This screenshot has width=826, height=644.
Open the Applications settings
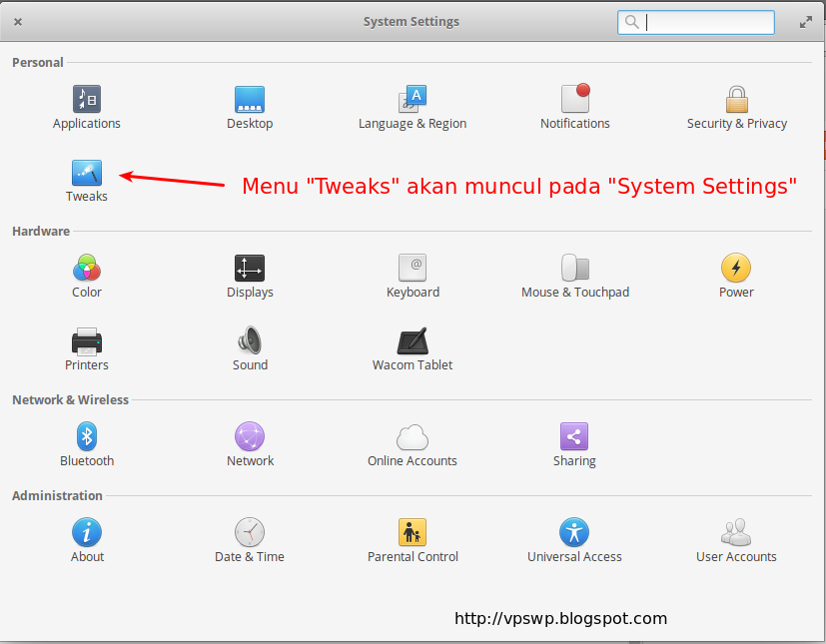point(87,108)
